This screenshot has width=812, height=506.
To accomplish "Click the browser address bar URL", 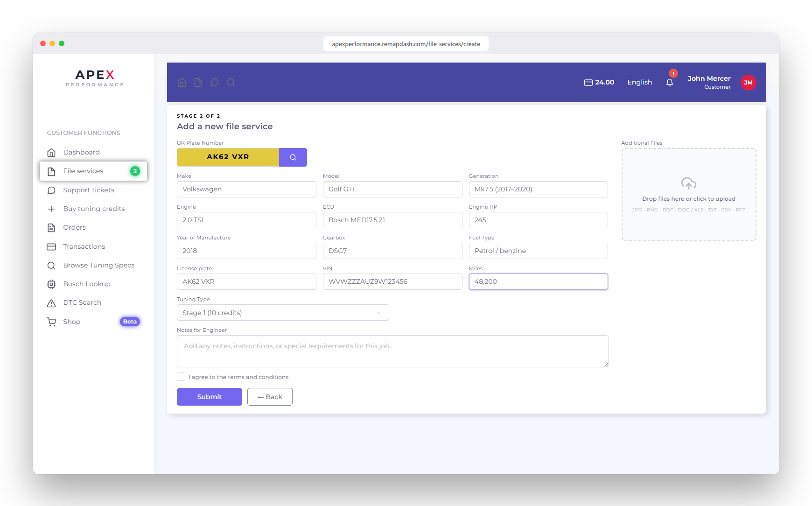I will pos(406,44).
